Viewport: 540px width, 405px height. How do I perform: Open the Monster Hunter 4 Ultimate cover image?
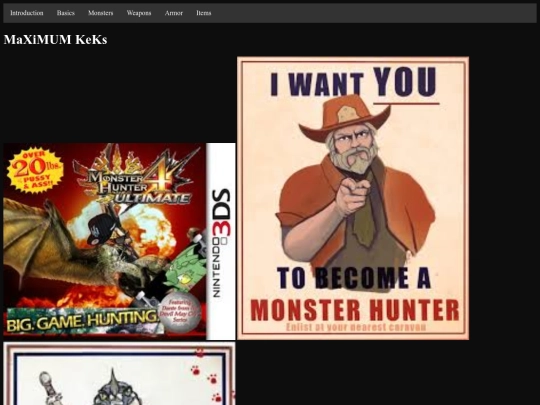(120, 241)
